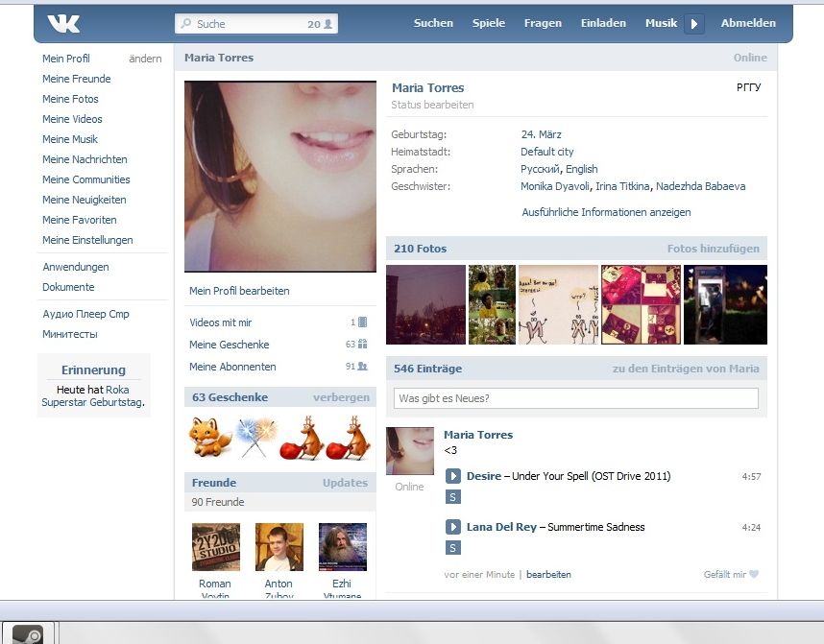Click the gift icon beside Meine Geschenke
The image size is (824, 644).
click(363, 344)
